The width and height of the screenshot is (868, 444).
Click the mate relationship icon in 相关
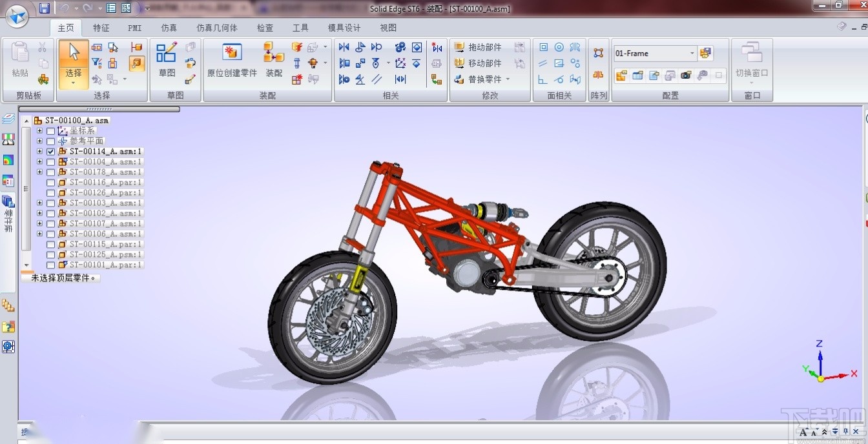click(344, 47)
